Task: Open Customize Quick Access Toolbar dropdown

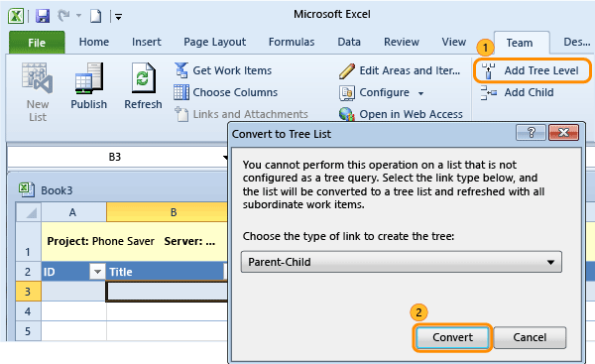Action: [118, 17]
